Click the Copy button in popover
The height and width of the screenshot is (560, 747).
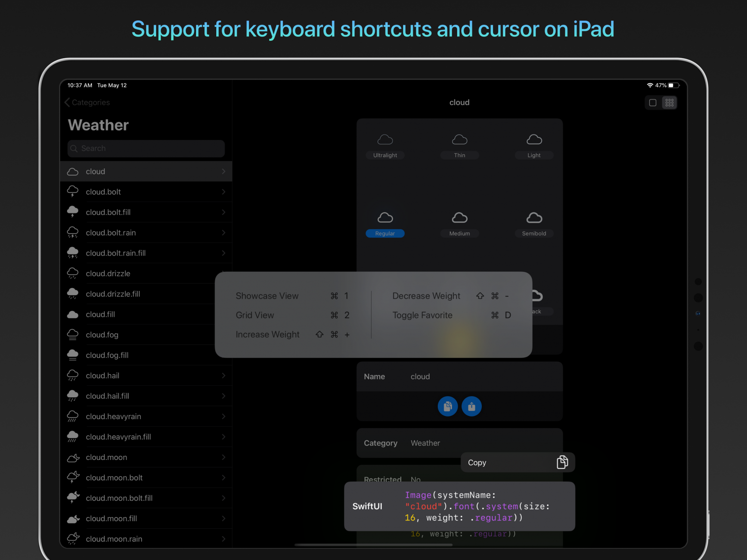(x=516, y=462)
